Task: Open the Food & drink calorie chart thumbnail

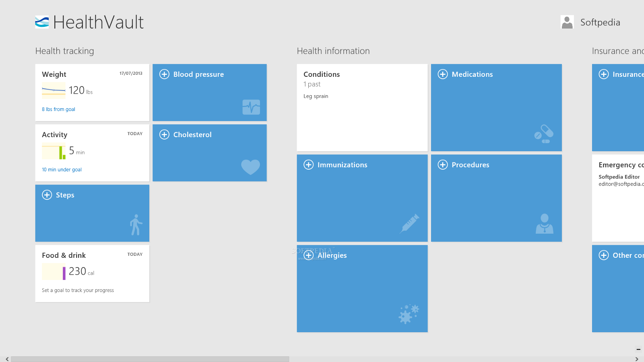Action: click(x=54, y=272)
